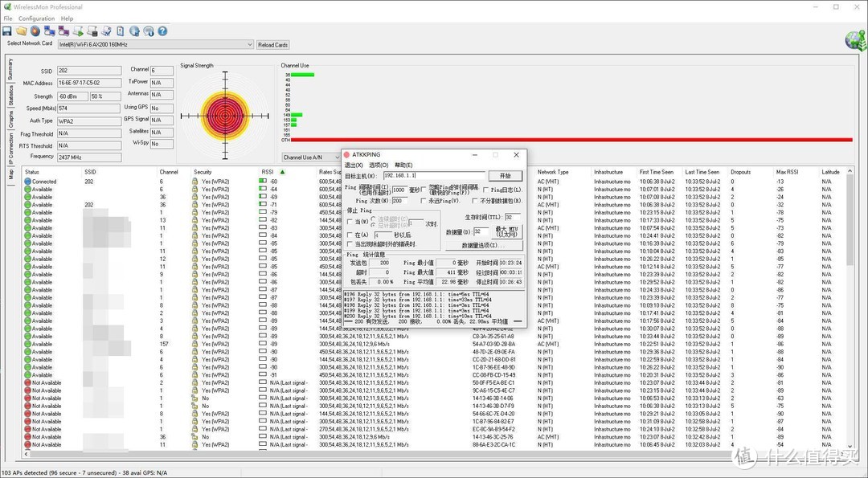
Task: Open the Configuration menu
Action: pyautogui.click(x=36, y=18)
